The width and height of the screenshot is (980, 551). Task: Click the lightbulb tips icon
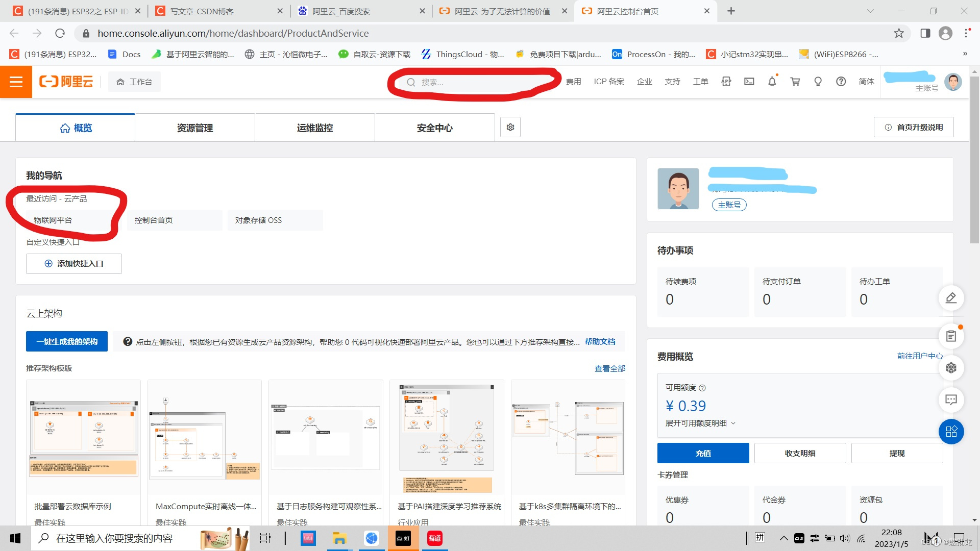(x=818, y=82)
